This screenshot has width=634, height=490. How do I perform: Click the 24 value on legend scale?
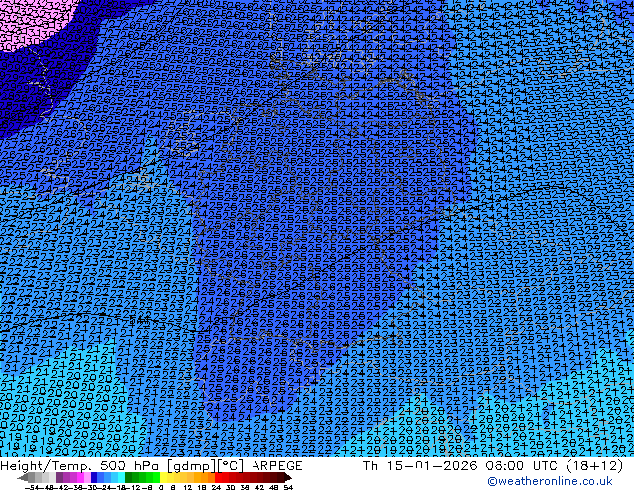tap(216, 488)
